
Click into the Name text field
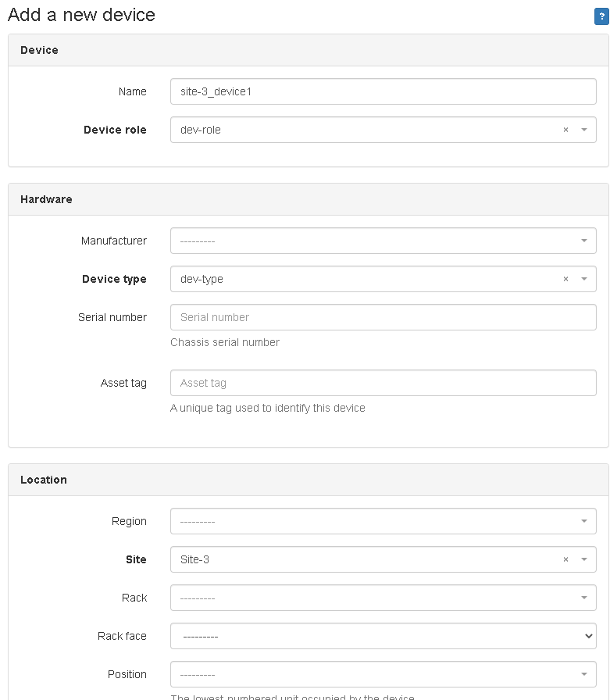pyautogui.click(x=383, y=92)
